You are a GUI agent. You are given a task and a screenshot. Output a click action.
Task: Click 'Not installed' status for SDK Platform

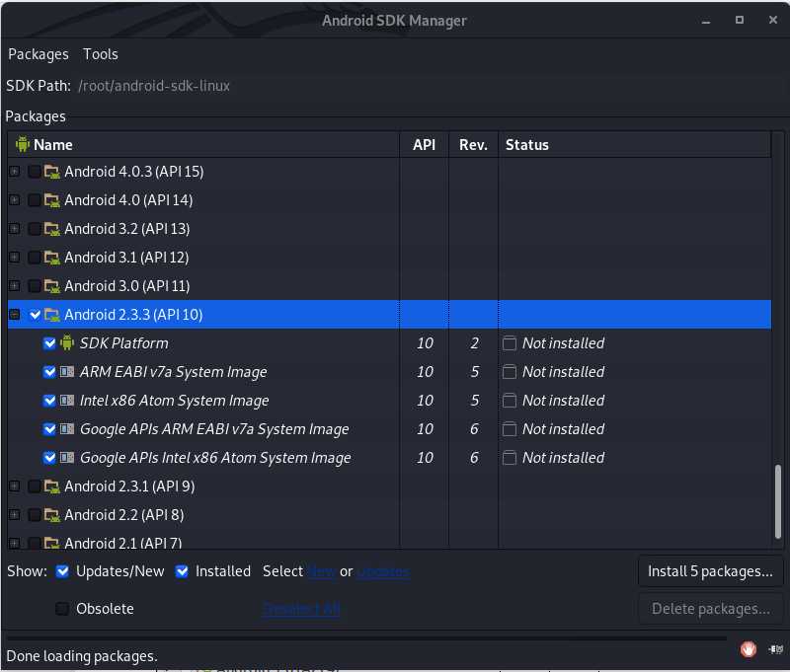(563, 343)
